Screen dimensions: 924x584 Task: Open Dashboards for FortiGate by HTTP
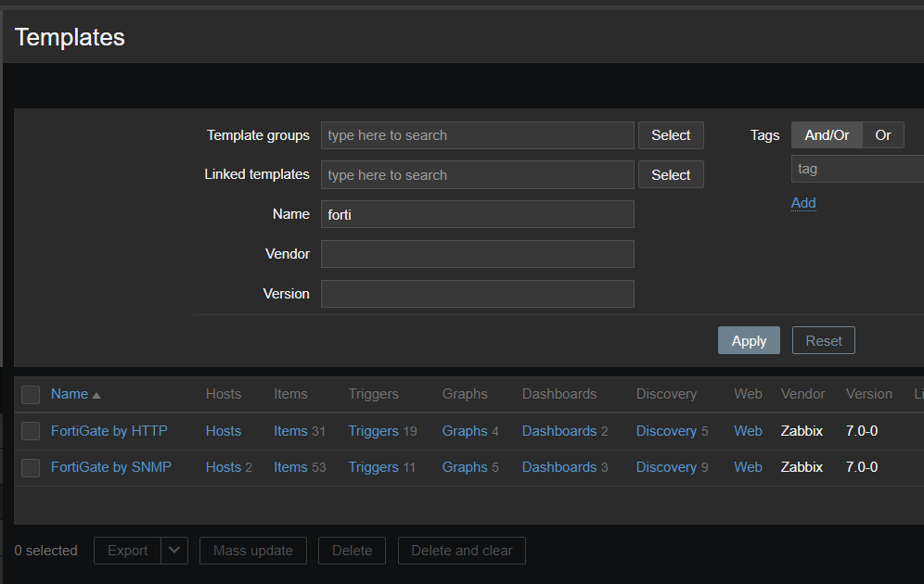click(x=558, y=431)
